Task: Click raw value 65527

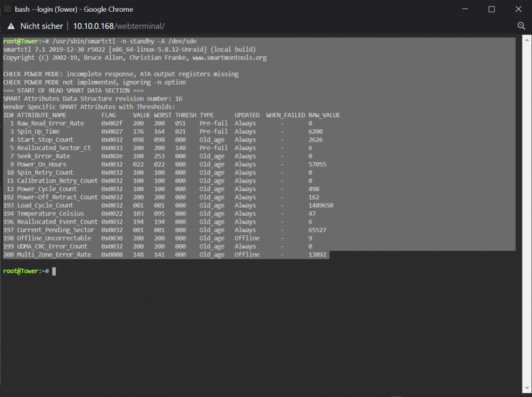Action: coord(317,230)
